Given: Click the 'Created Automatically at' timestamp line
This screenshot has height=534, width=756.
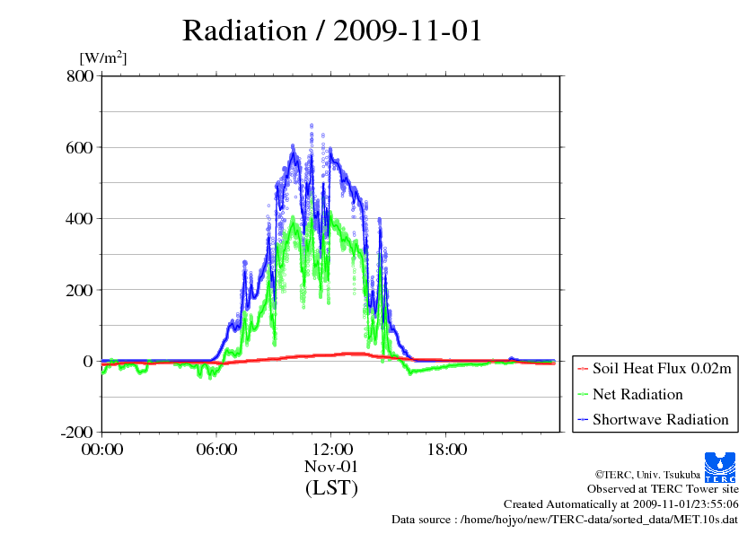Looking at the screenshot, I should click(x=621, y=504).
